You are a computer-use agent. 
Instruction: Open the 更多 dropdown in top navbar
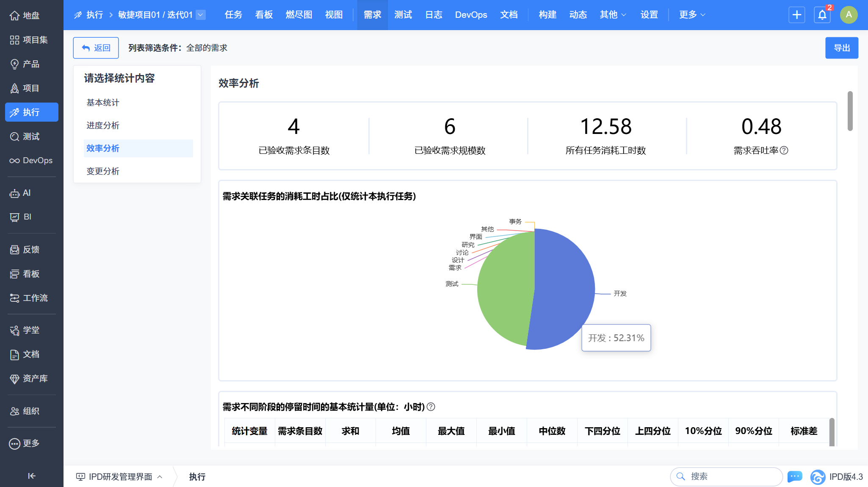pos(692,15)
